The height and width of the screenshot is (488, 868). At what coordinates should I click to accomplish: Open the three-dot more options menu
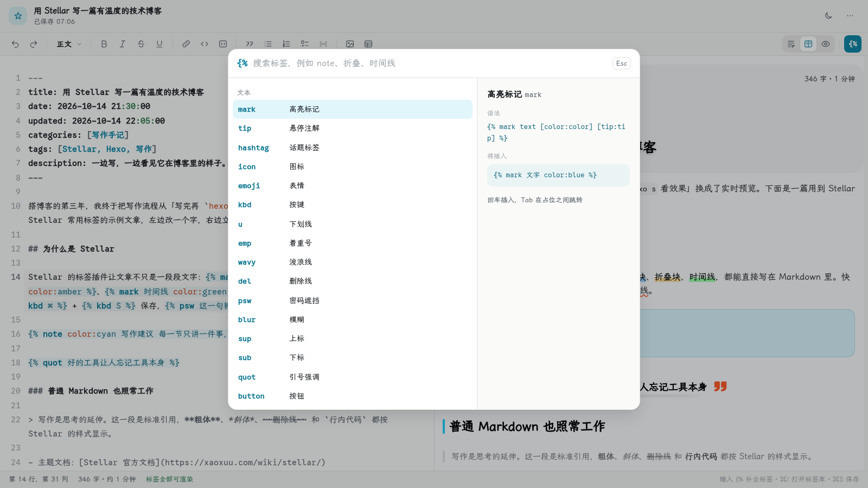coord(850,16)
